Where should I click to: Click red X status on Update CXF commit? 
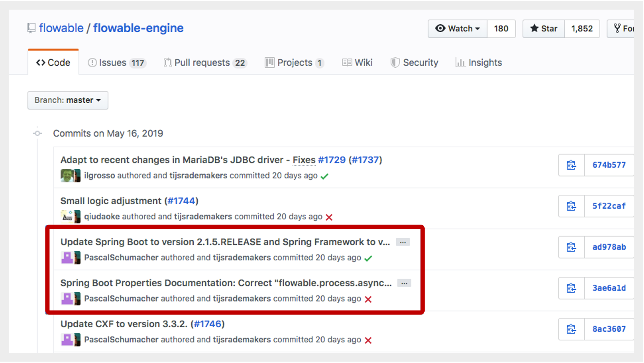pos(368,340)
